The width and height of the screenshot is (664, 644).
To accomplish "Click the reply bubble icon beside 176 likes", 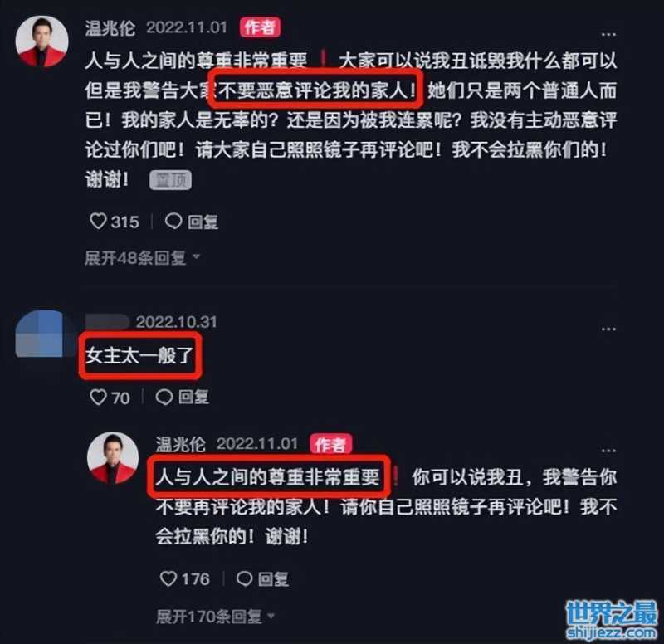I will 244,578.
